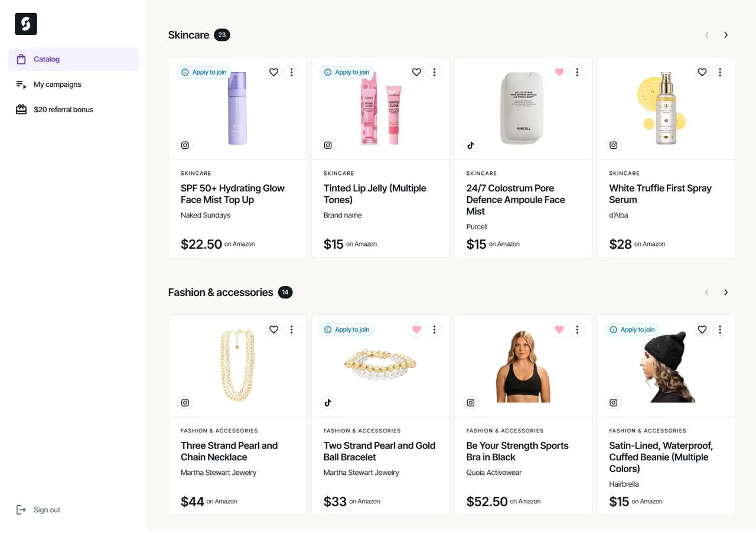Viewport: 756px width, 540px height.
Task: Open the three-dot menu on the White Truffle serum card
Action: [720, 72]
